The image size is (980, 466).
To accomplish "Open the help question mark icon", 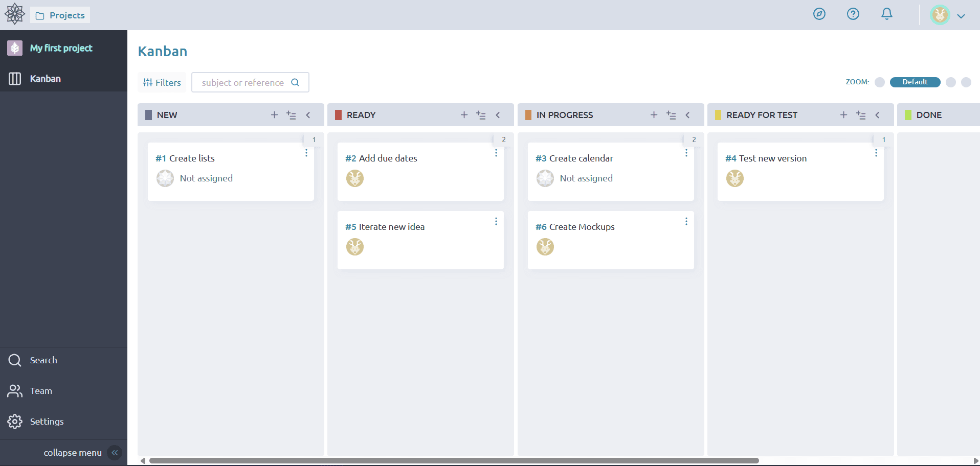I will point(853,14).
